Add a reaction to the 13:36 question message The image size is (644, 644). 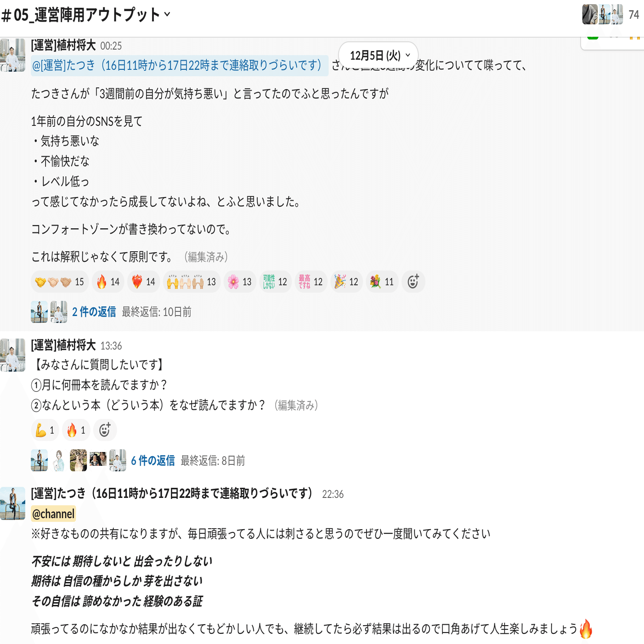[x=105, y=430]
